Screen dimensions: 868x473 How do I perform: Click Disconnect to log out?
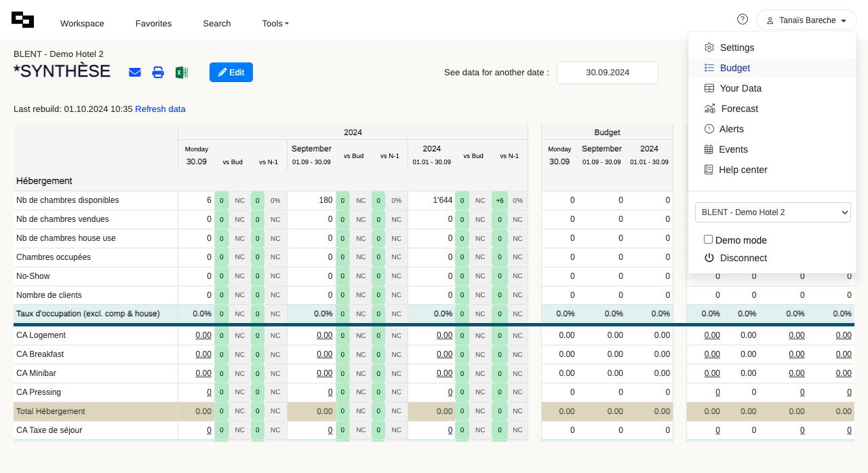[x=743, y=258]
